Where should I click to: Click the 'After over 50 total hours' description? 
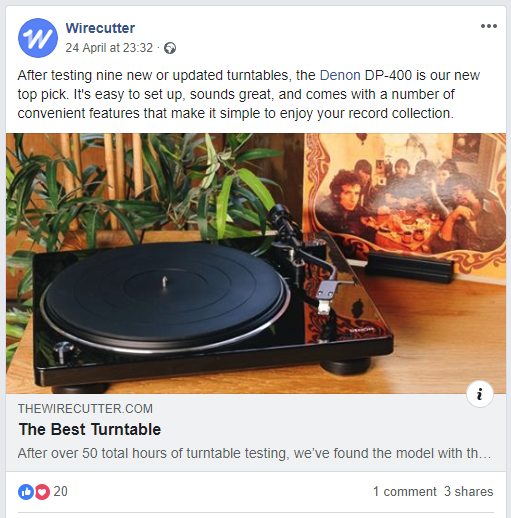click(x=254, y=453)
